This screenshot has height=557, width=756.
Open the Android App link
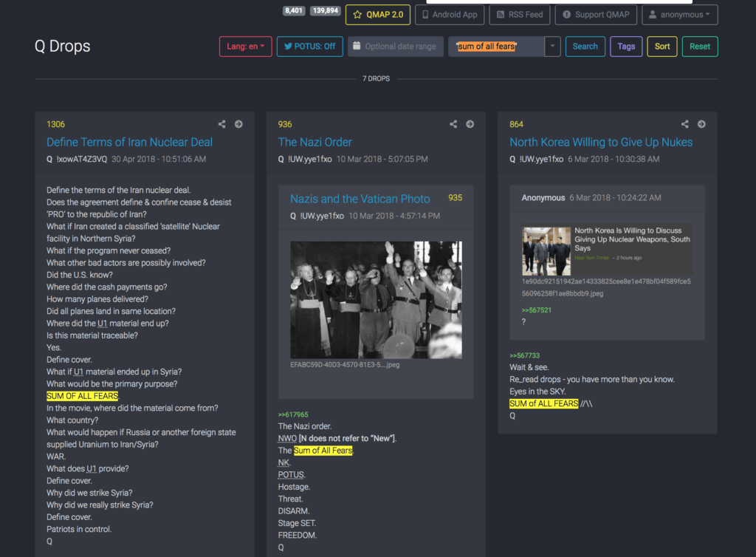click(449, 14)
